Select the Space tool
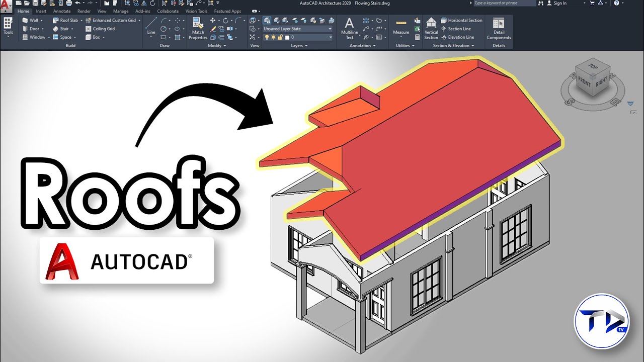This screenshot has width=644, height=362. pyautogui.click(x=62, y=37)
